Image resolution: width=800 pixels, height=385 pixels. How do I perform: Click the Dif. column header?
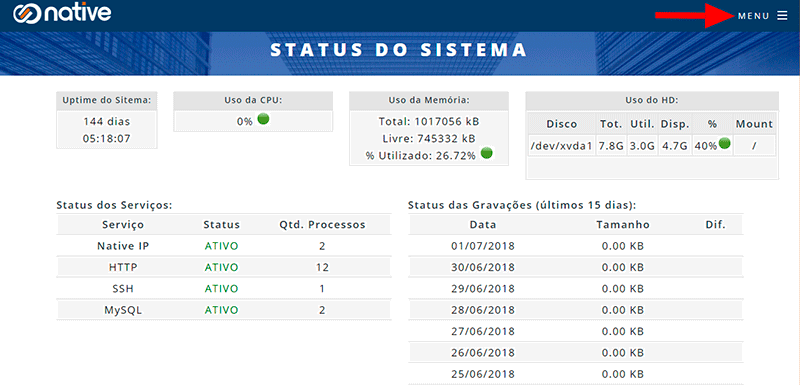pyautogui.click(x=715, y=224)
